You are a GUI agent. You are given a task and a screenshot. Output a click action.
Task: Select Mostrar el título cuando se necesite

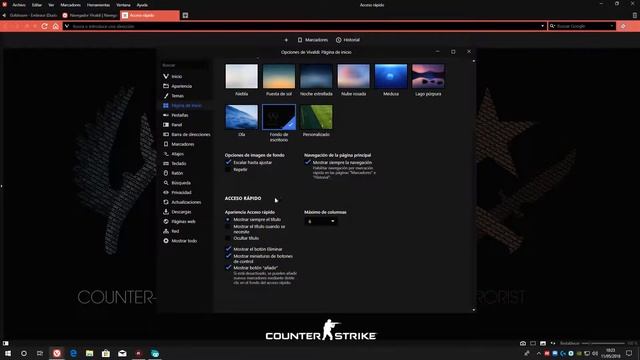pos(228,227)
